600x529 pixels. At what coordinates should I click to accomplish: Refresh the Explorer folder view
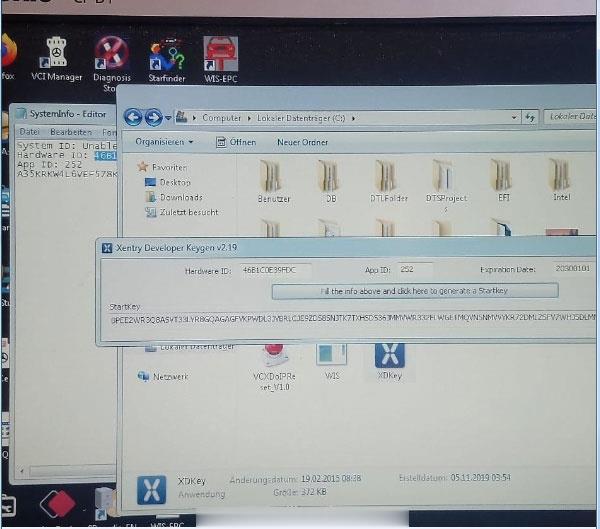tap(530, 117)
